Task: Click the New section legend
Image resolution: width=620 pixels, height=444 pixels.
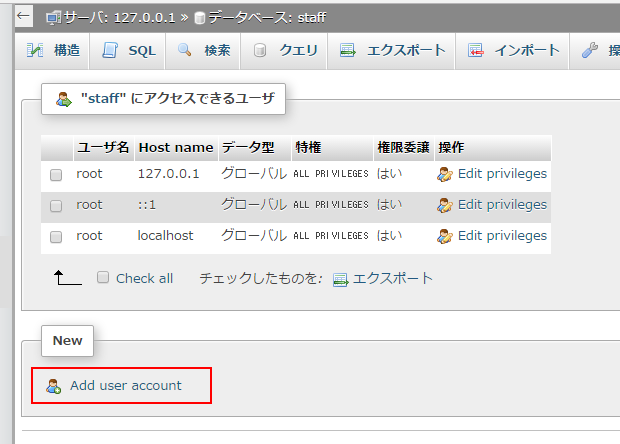Action: [68, 341]
